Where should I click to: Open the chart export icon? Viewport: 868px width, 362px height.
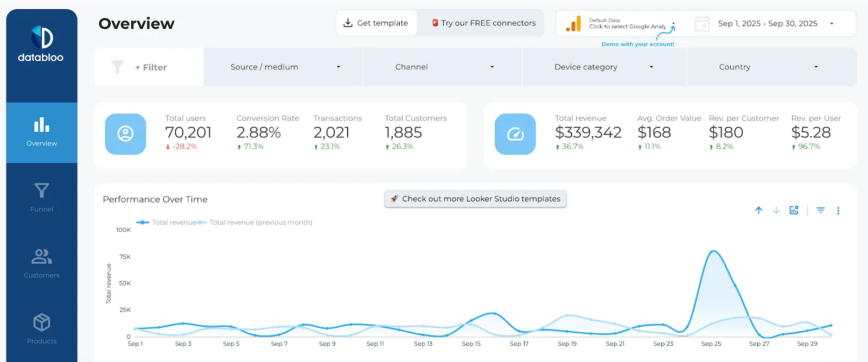pyautogui.click(x=794, y=211)
